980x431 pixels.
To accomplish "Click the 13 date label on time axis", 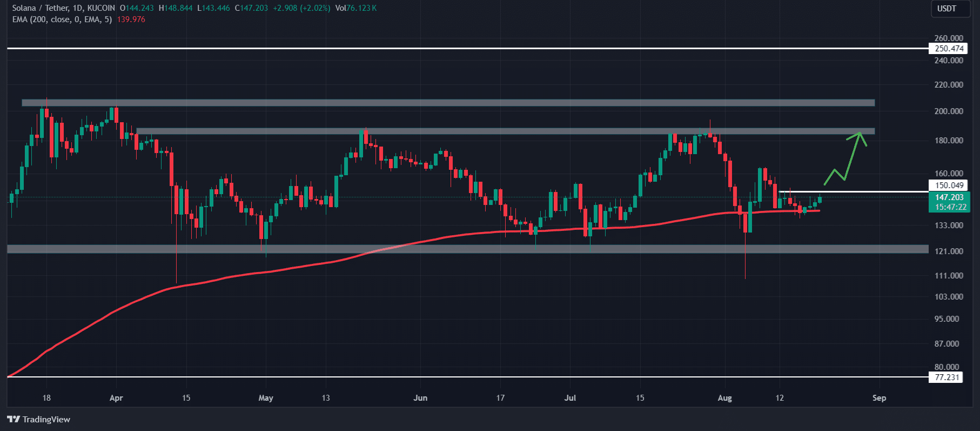I will pos(326,398).
